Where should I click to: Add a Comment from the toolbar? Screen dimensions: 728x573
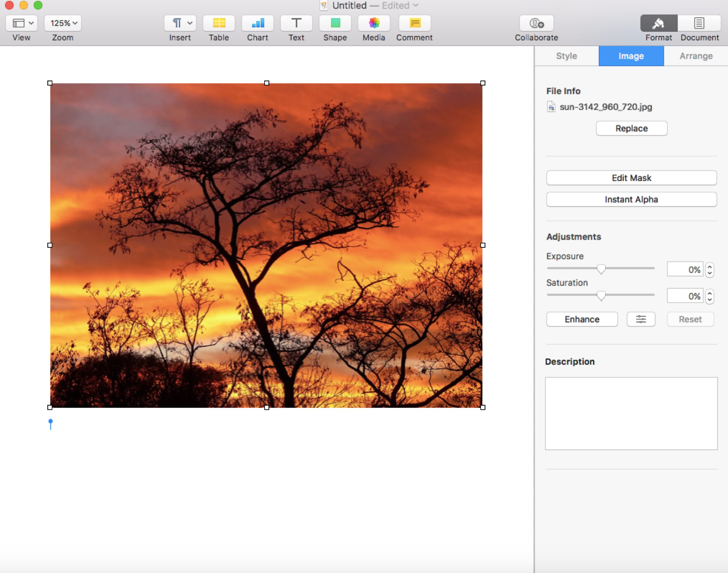coord(415,23)
